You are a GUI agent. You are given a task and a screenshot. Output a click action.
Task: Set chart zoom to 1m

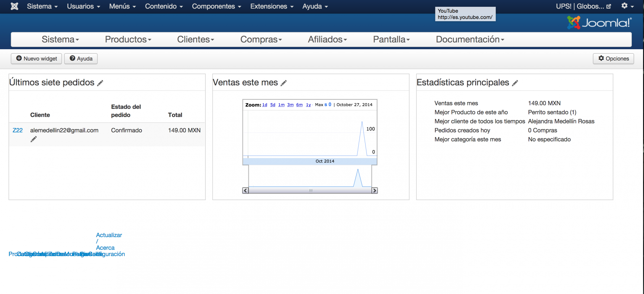click(281, 105)
